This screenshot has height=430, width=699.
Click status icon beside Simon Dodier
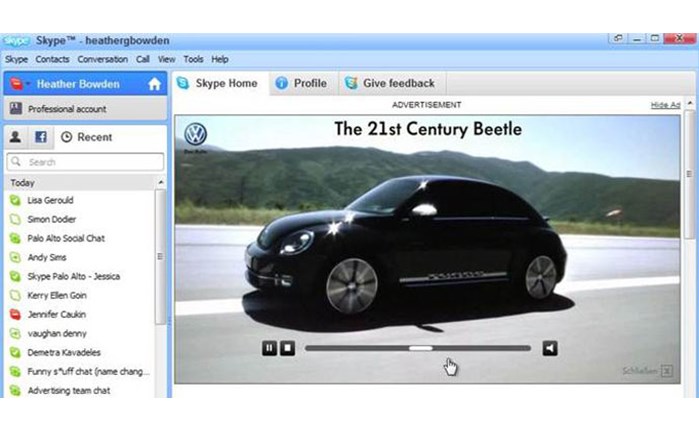15,219
